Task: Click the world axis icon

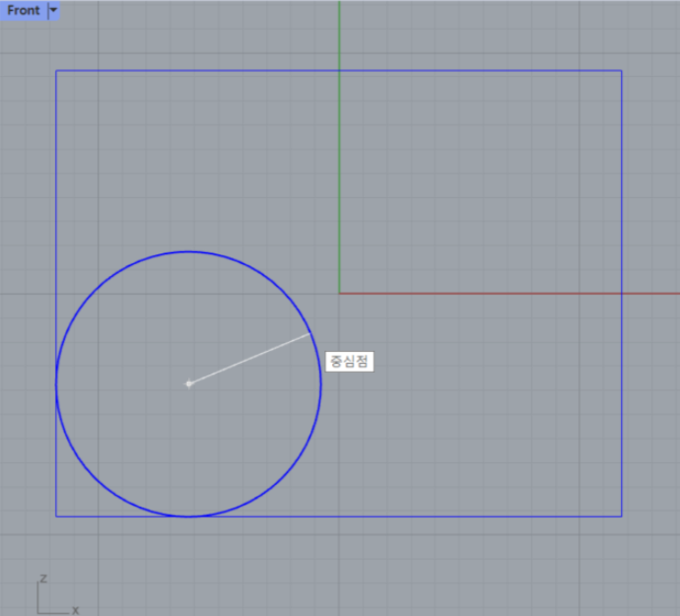Action: (58, 595)
